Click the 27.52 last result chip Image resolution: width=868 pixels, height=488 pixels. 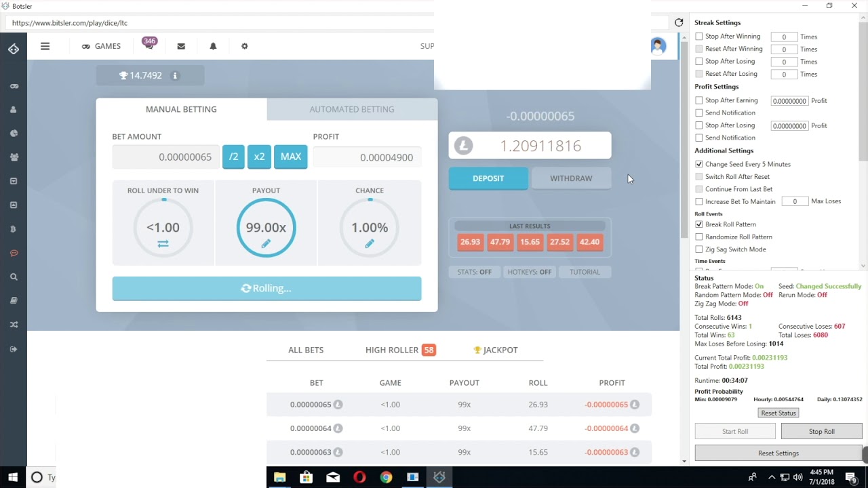pyautogui.click(x=559, y=242)
